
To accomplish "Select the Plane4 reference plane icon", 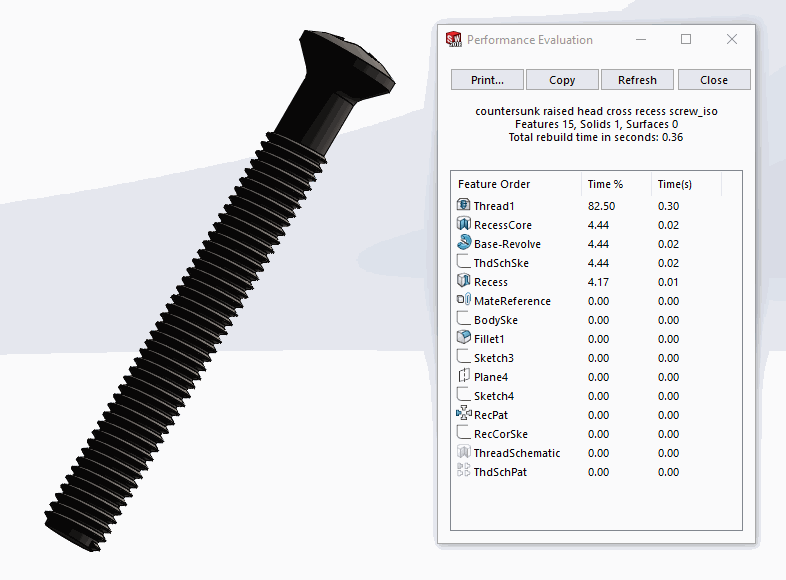I will (463, 376).
